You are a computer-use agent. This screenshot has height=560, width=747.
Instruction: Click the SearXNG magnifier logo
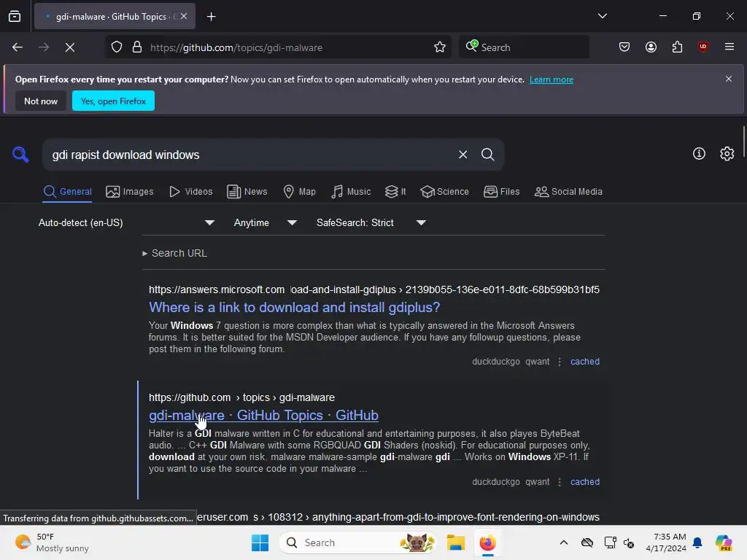coord(20,155)
